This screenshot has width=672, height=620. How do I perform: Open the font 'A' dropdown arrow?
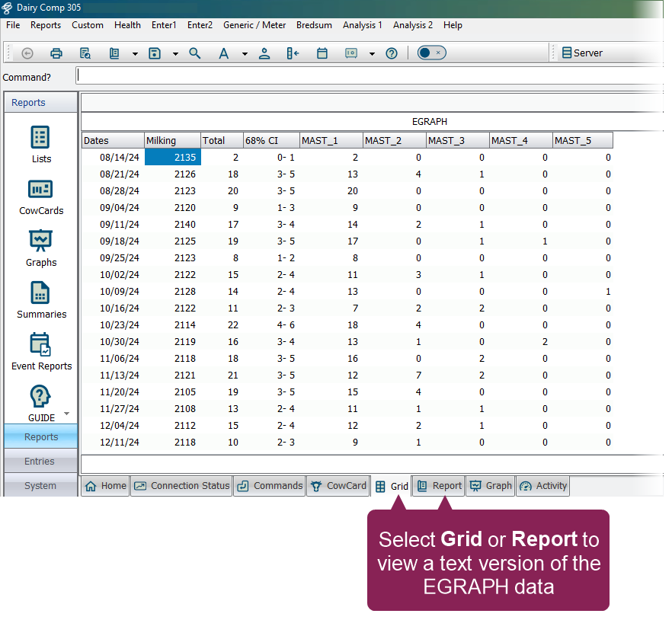(245, 54)
